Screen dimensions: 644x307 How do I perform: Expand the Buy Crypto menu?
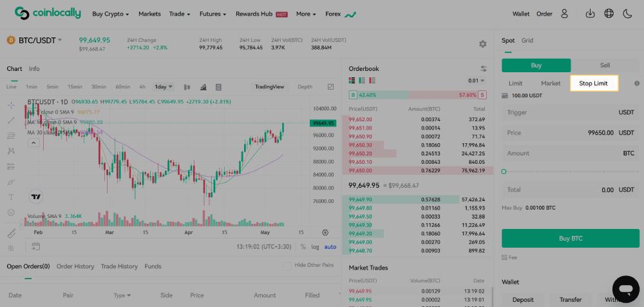[111, 14]
